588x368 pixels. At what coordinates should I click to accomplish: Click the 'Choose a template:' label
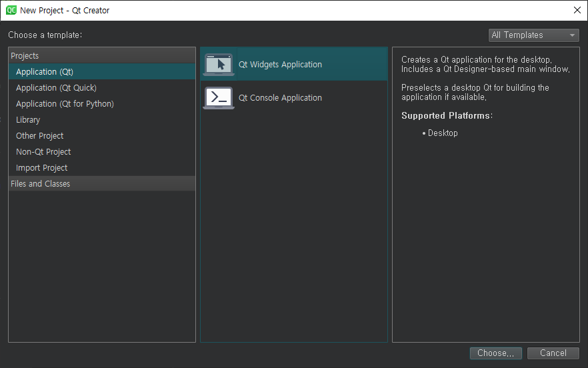coord(45,35)
